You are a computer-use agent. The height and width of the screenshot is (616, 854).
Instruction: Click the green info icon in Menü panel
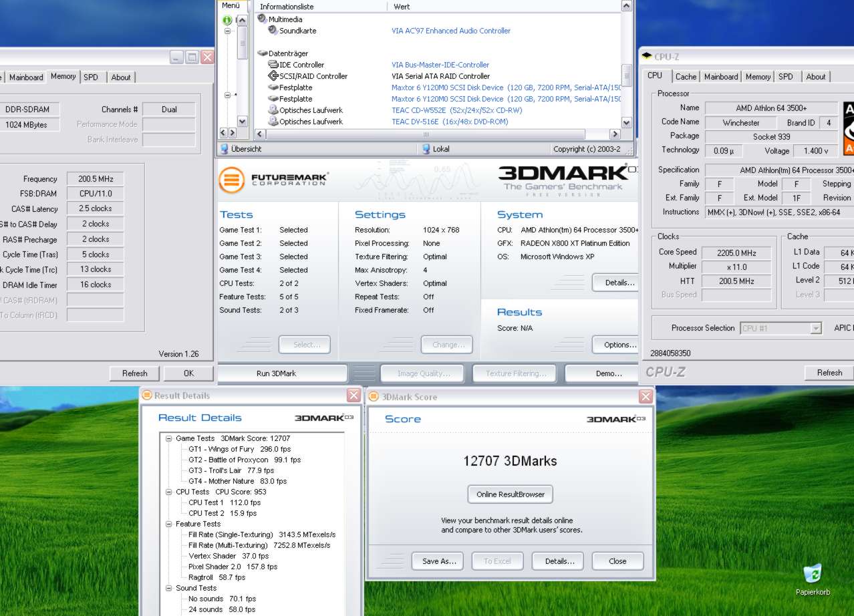coord(227,20)
